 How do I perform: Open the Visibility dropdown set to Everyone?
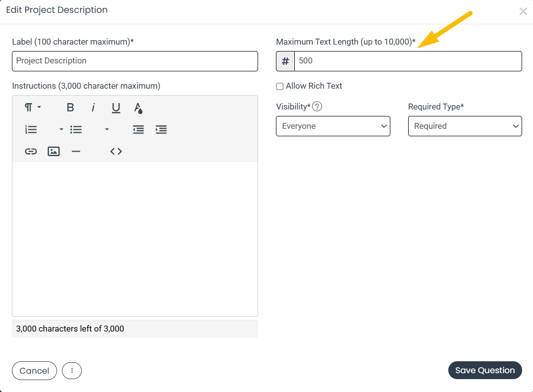coord(333,126)
